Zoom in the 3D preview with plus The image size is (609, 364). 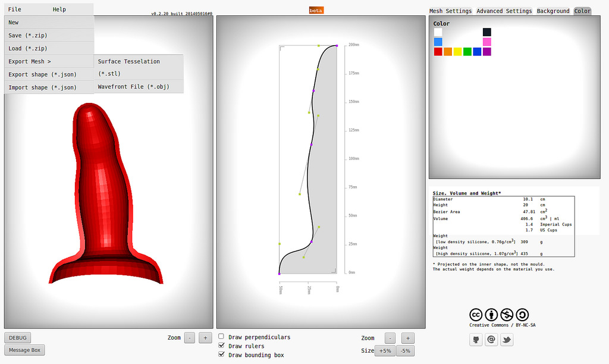(x=205, y=338)
